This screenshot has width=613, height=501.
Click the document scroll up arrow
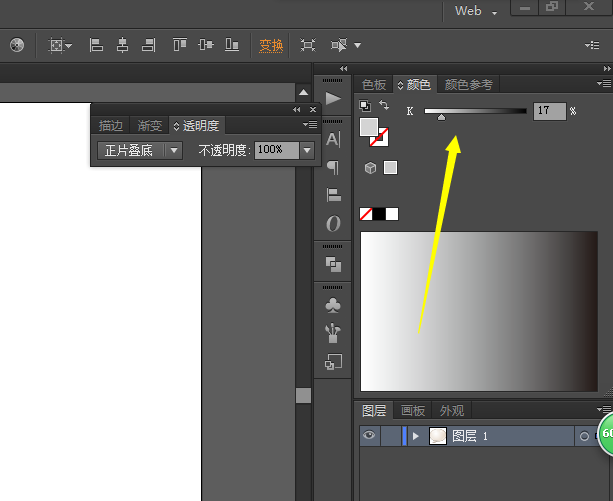[x=303, y=93]
